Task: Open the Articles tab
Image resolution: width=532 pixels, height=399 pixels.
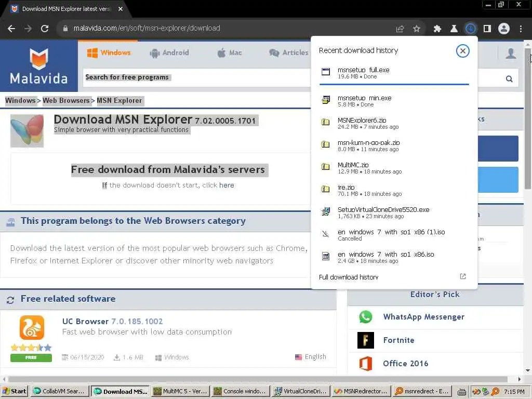Action: (x=289, y=53)
